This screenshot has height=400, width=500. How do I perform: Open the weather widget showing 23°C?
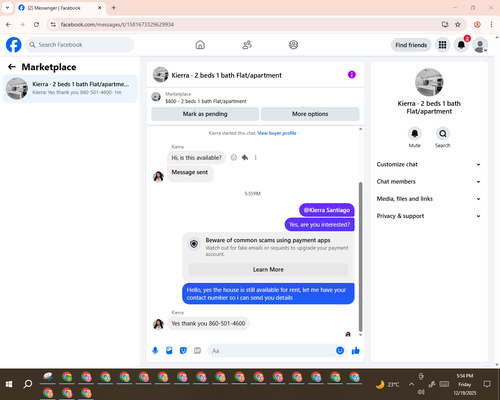point(388,384)
